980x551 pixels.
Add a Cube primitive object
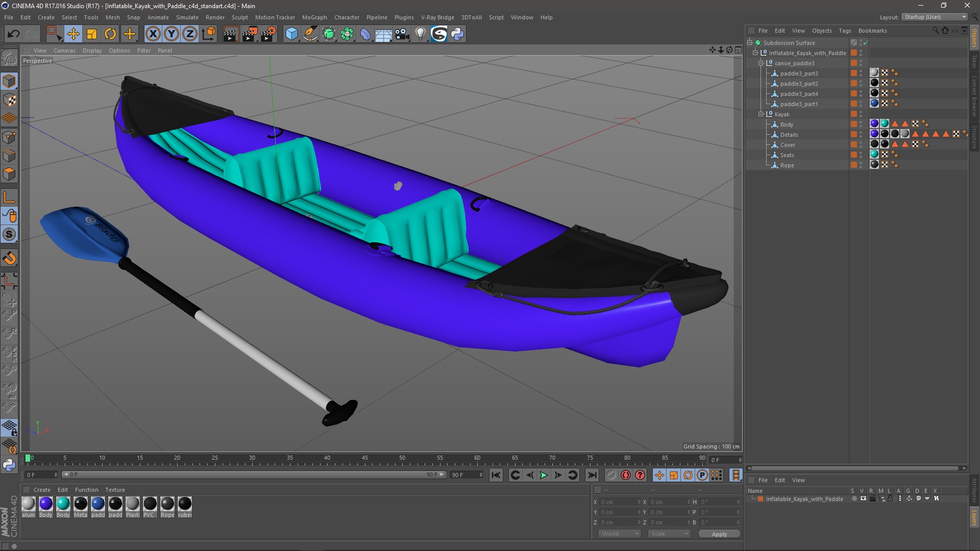(x=291, y=34)
